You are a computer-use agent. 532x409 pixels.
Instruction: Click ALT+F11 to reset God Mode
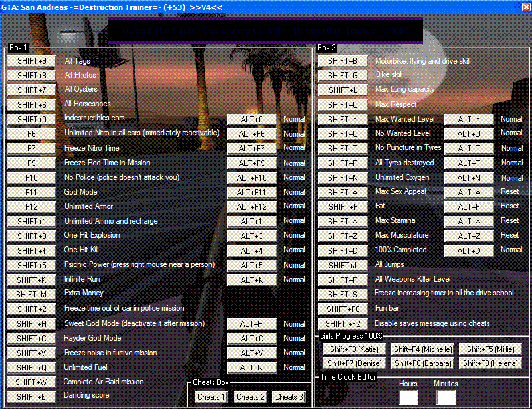[251, 193]
